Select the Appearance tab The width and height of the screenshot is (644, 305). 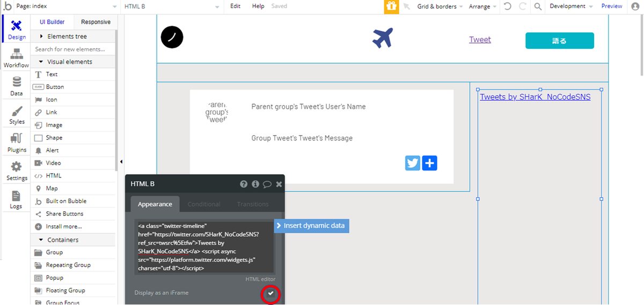click(155, 204)
